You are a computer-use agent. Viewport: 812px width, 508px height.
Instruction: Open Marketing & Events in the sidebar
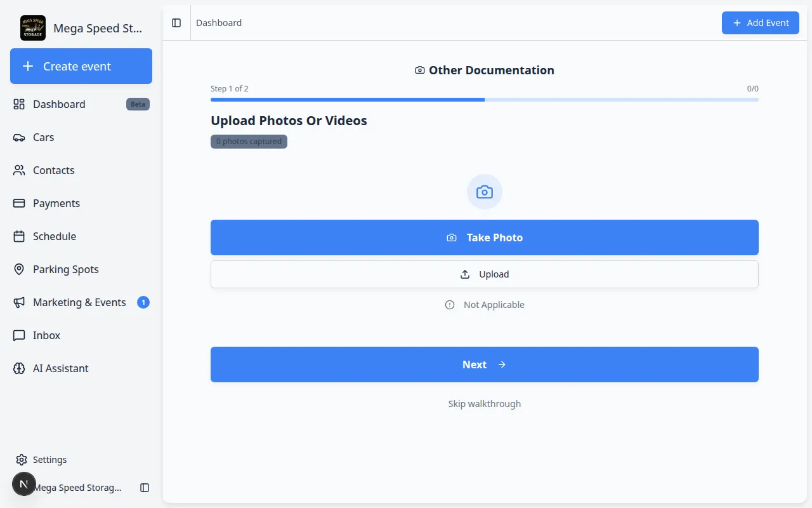(x=81, y=302)
